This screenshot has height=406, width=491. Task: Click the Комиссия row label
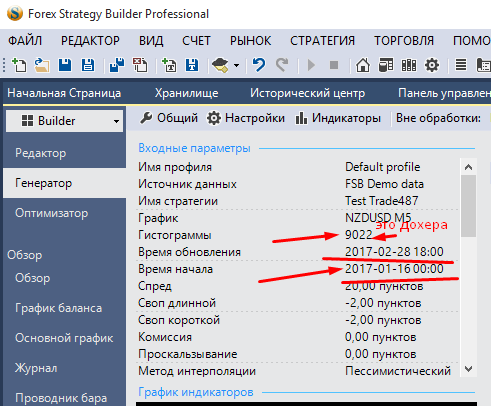coord(165,337)
